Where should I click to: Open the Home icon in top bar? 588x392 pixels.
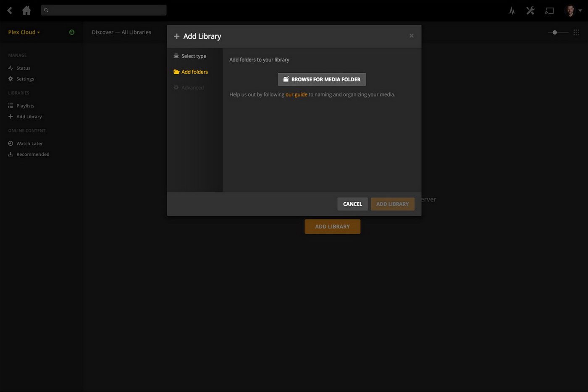pyautogui.click(x=26, y=10)
